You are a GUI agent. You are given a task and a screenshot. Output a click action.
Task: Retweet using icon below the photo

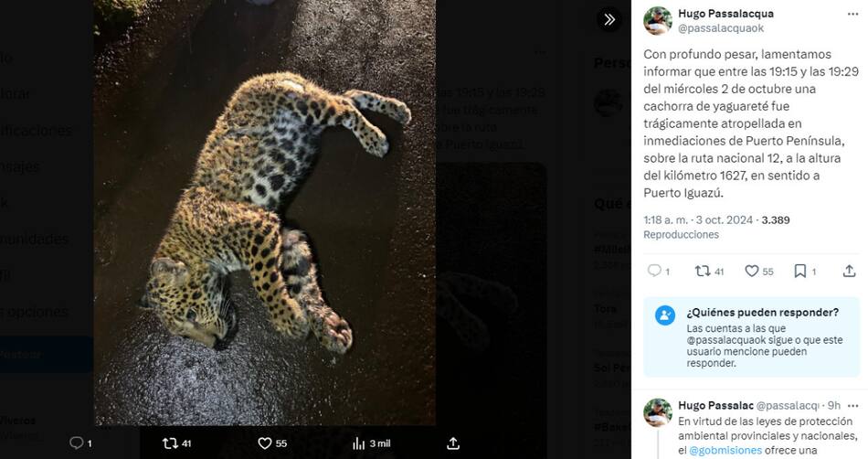[170, 443]
